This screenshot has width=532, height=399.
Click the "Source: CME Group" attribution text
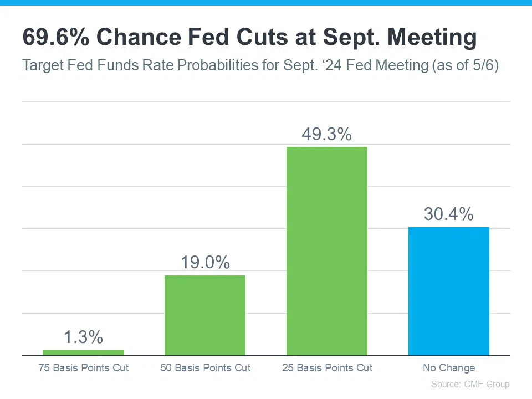[x=470, y=385]
